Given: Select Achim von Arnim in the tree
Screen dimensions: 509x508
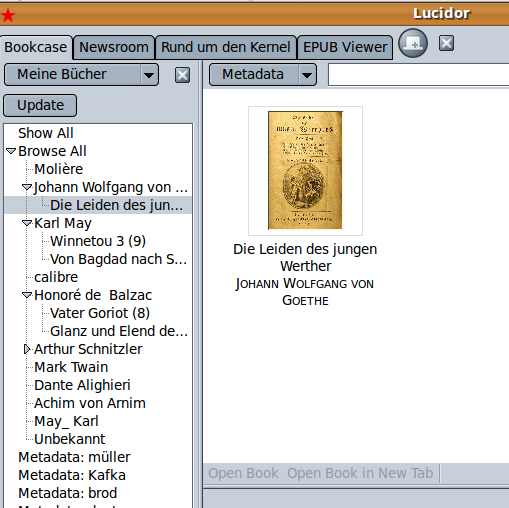Looking at the screenshot, I should coord(90,403).
